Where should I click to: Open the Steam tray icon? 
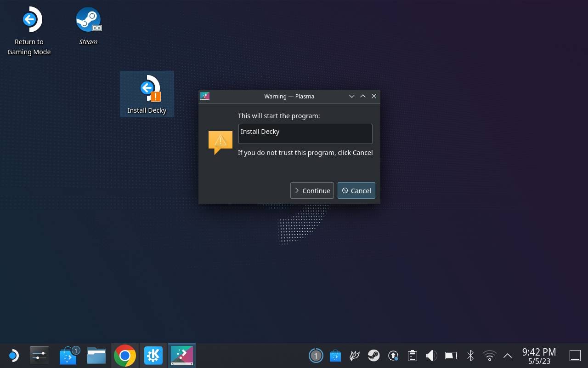pos(373,356)
